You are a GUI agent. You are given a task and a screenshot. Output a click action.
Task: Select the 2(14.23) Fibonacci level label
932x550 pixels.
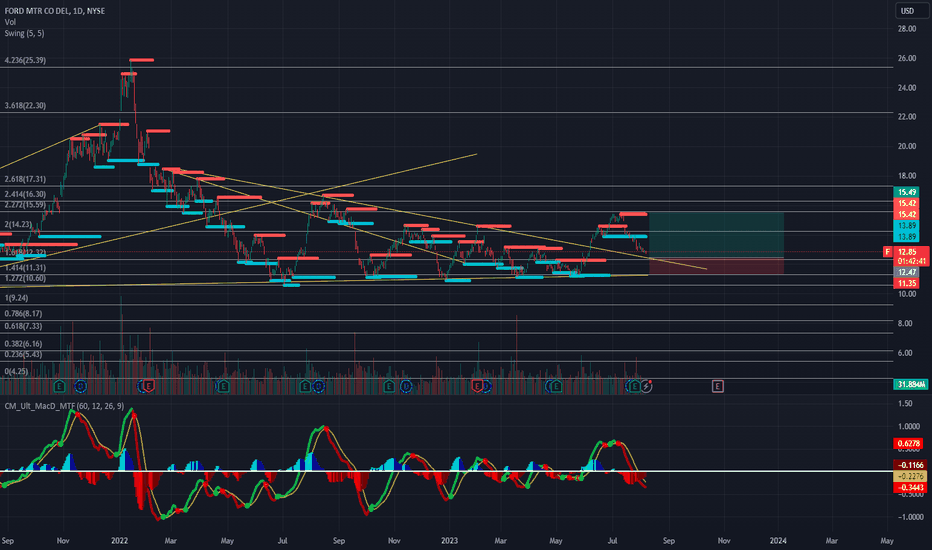[x=18, y=224]
